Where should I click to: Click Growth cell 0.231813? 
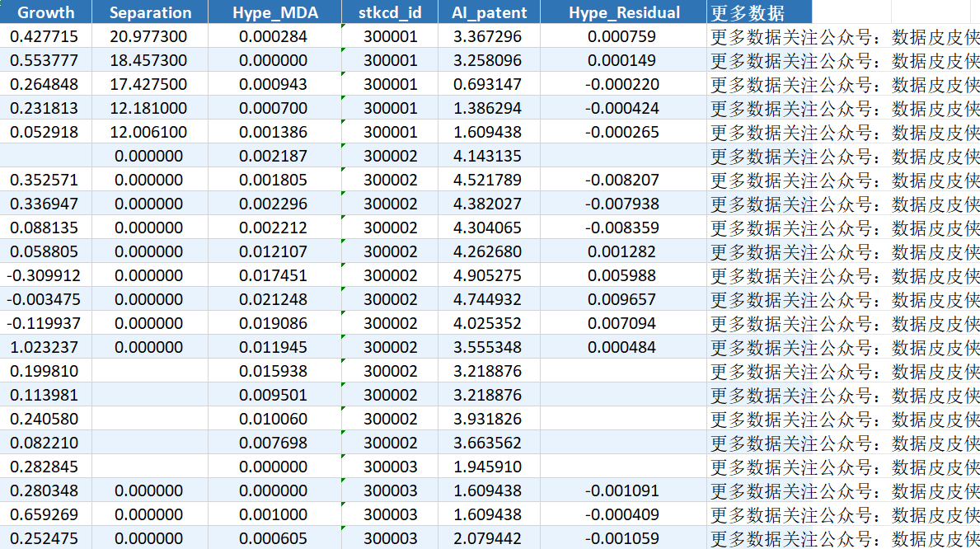[45, 107]
